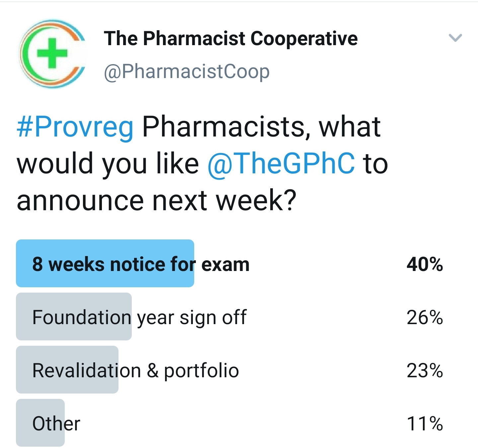Select the tweet text 'announce next week?'
Image resolution: width=478 pixels, height=448 pixels.
click(x=156, y=200)
